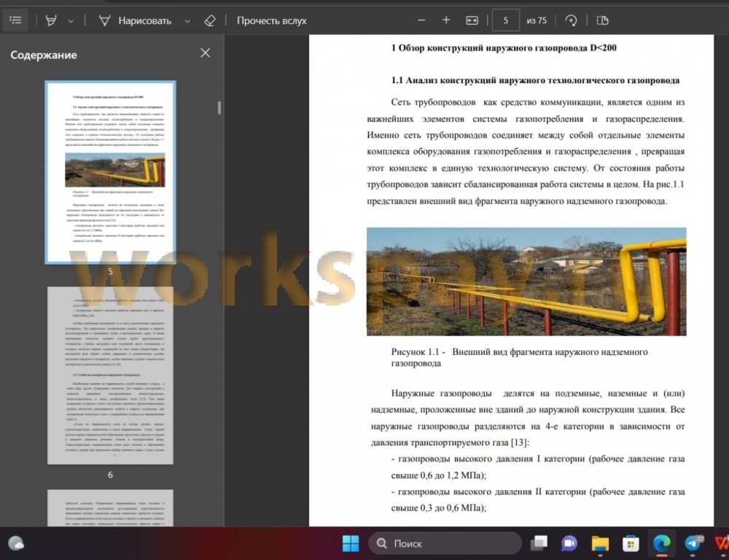This screenshot has height=560, width=729.
Task: Click the line 'представлен внешний вид фрагмента наружного'
Action: pos(517,201)
